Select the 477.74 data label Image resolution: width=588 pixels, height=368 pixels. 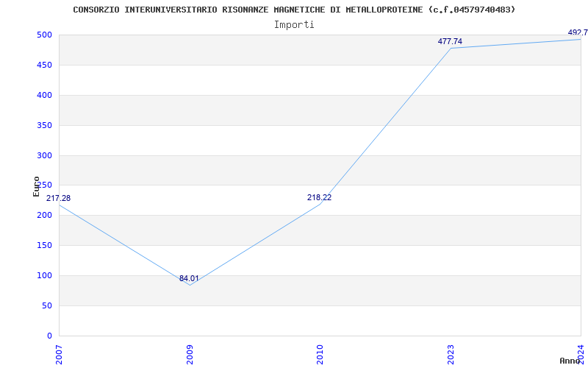tap(450, 42)
